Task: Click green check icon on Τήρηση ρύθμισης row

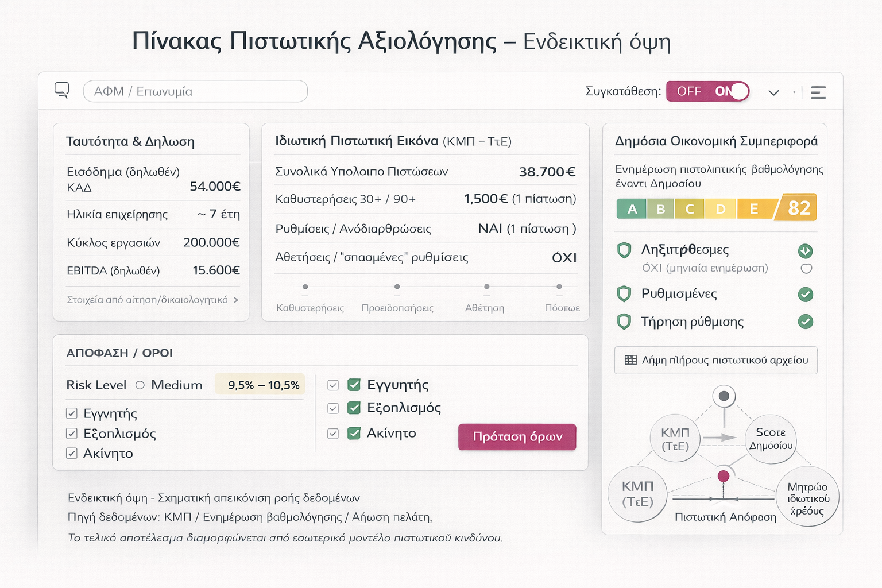Action: [806, 322]
